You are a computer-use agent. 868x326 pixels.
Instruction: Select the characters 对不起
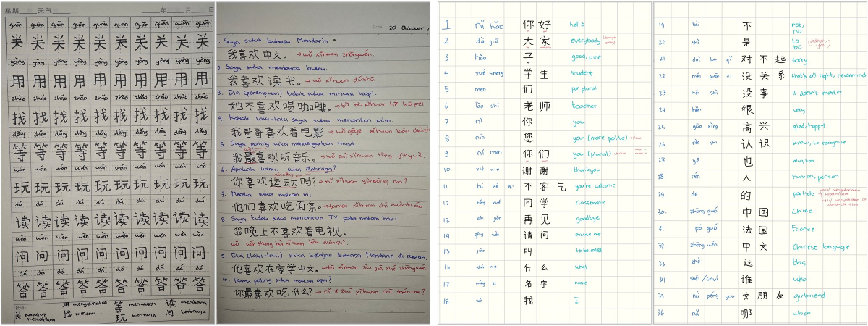coord(762,59)
